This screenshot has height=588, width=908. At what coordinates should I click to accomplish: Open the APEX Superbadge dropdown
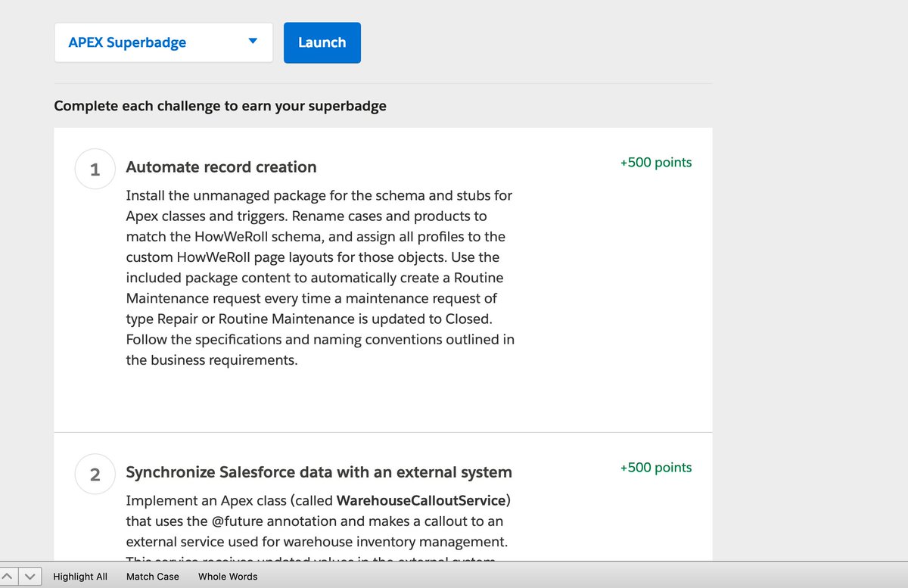point(163,42)
